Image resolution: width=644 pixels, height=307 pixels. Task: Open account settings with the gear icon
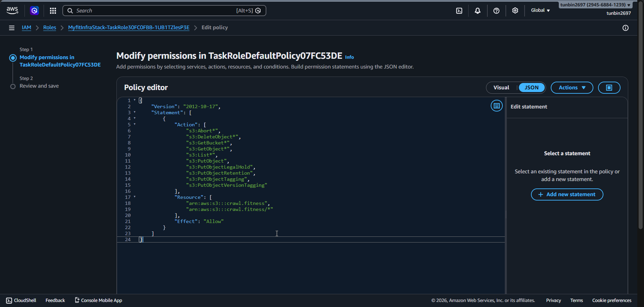pyautogui.click(x=515, y=10)
